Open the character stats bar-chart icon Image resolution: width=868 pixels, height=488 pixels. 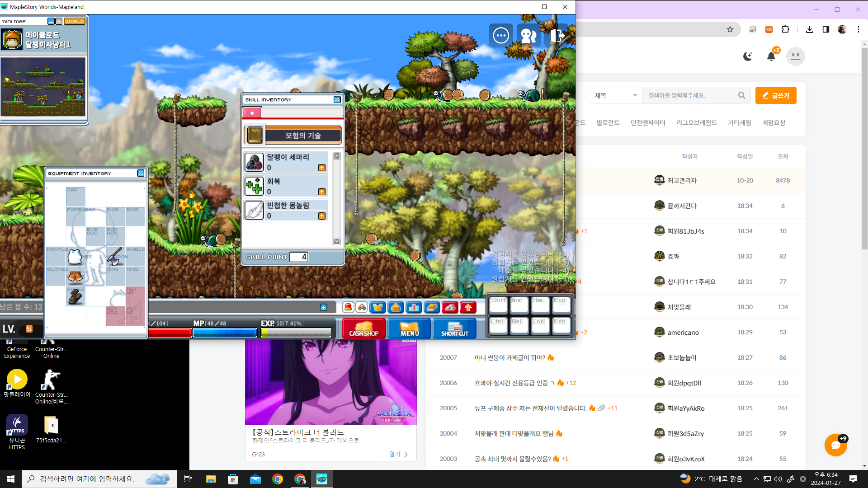tap(414, 308)
